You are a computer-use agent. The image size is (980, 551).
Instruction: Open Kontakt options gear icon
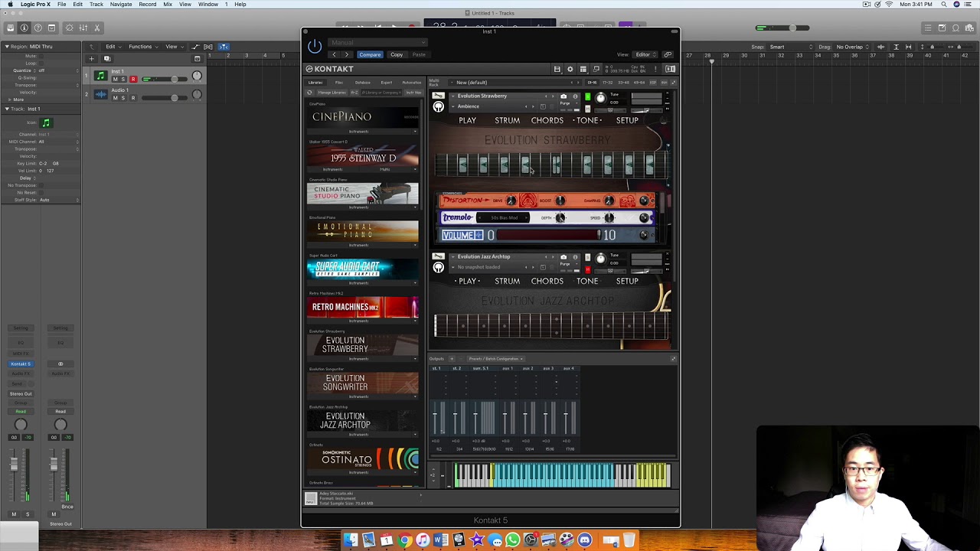pos(570,69)
